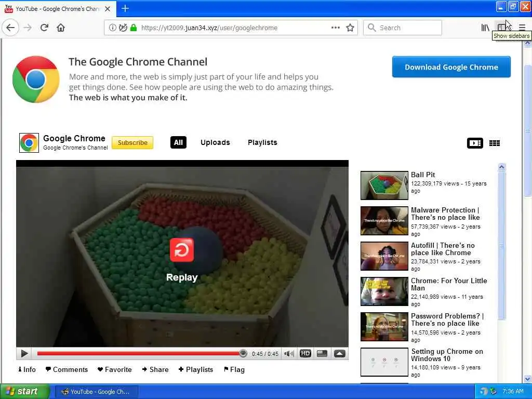The image size is (532, 399).
Task: Open the hamburger application menu
Action: pyautogui.click(x=522, y=28)
